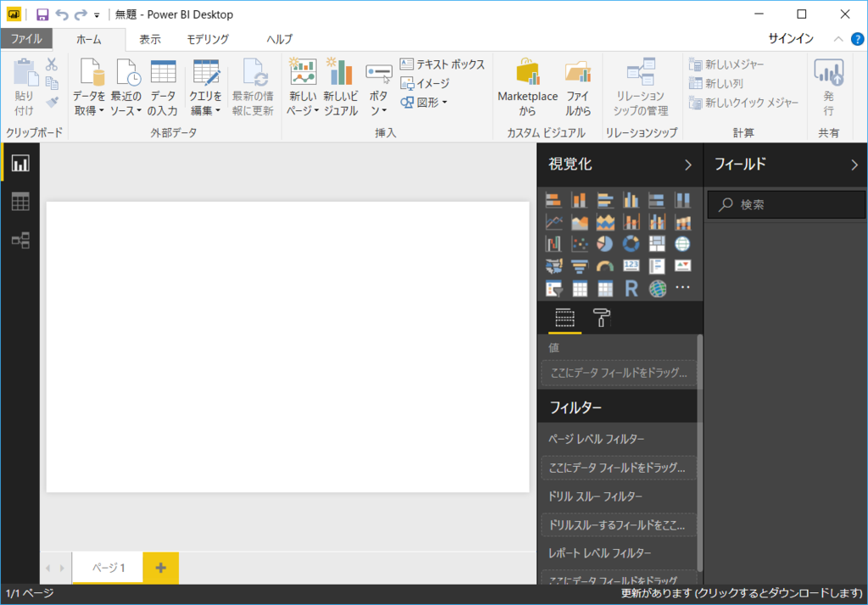
Task: Click the visualization pane vertical scrollbar
Action: (699, 452)
